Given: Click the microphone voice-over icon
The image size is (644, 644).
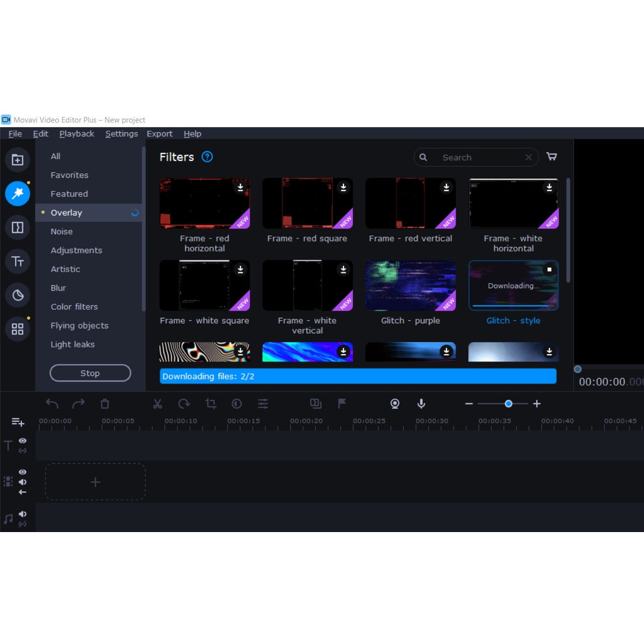Looking at the screenshot, I should tap(421, 404).
